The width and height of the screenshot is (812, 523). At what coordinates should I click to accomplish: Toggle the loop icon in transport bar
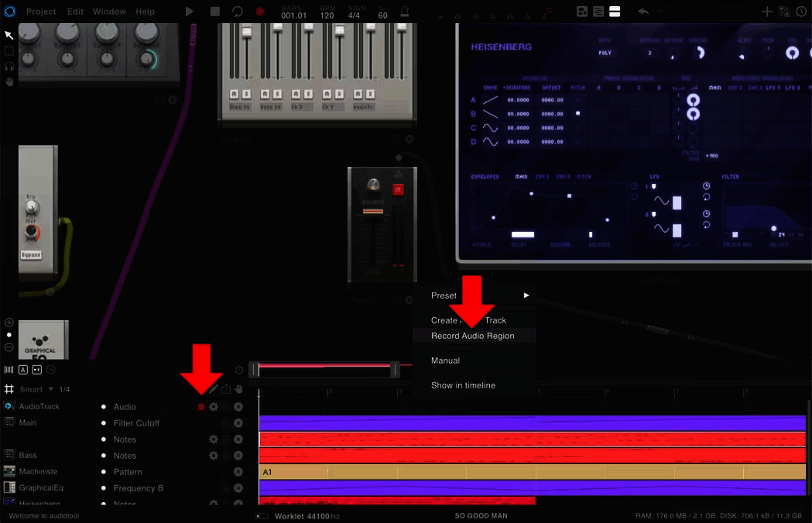click(238, 12)
